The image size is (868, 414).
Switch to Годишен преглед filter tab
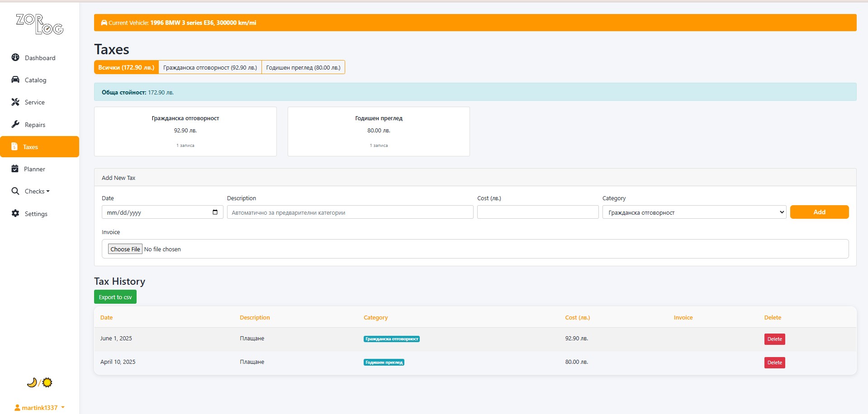click(x=303, y=67)
